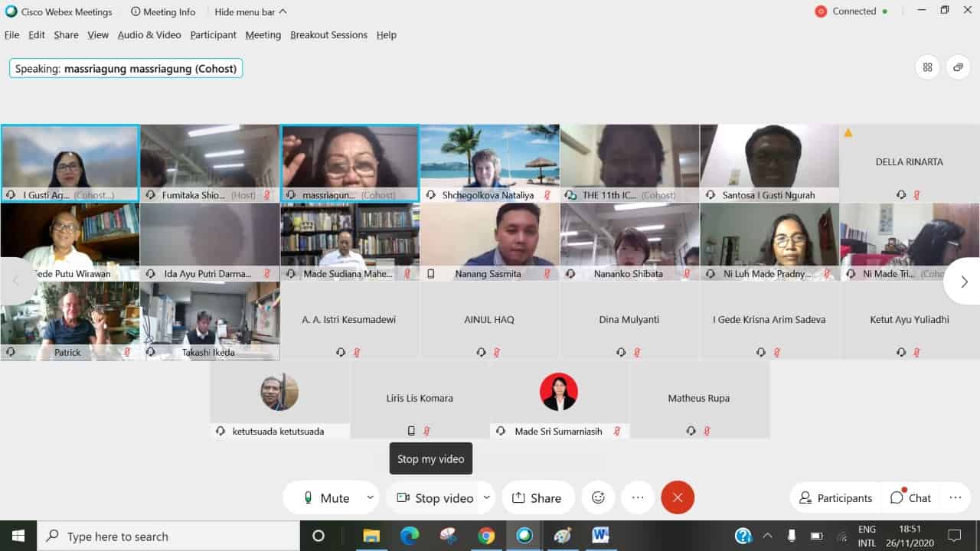
Task: Expand the video options arrow next to Stop video
Action: coord(485,497)
